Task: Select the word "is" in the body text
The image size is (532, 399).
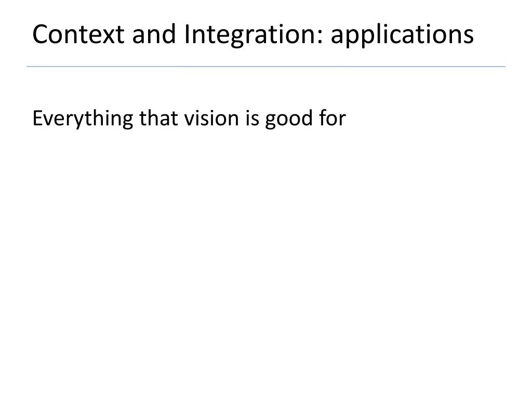Action: click(252, 118)
